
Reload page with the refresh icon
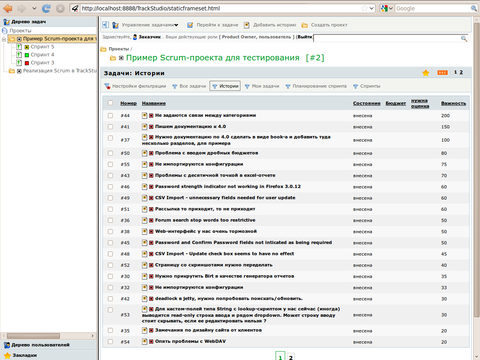[46, 8]
